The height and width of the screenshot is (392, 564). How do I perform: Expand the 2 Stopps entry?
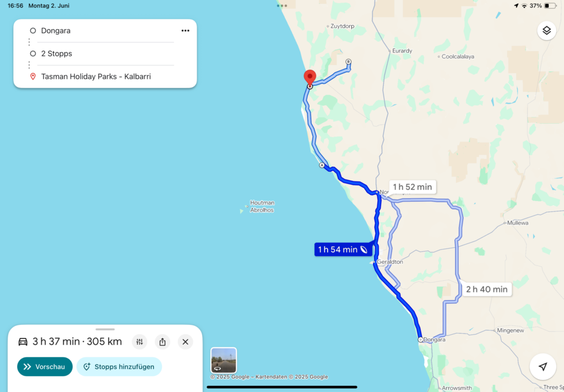57,53
